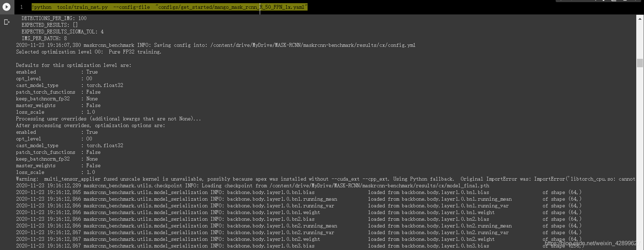
Task: Click 'Defaults for this optimization level are:' line
Action: click(x=74, y=65)
